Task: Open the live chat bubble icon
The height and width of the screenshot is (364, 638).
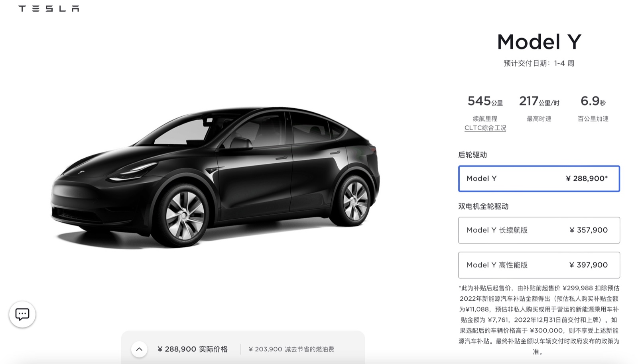Action: [22, 314]
